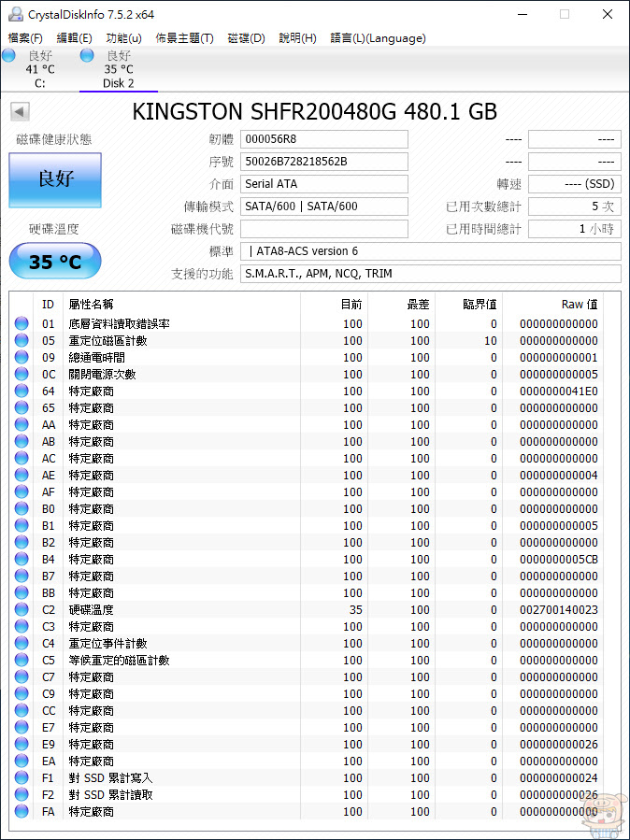This screenshot has width=630, height=840.
Task: Click the blue status orb for ID 05
Action: [x=21, y=340]
